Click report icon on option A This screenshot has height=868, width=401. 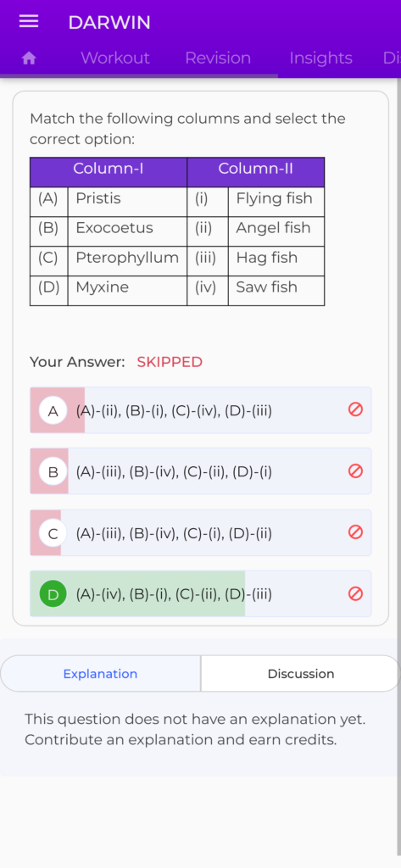(x=355, y=409)
